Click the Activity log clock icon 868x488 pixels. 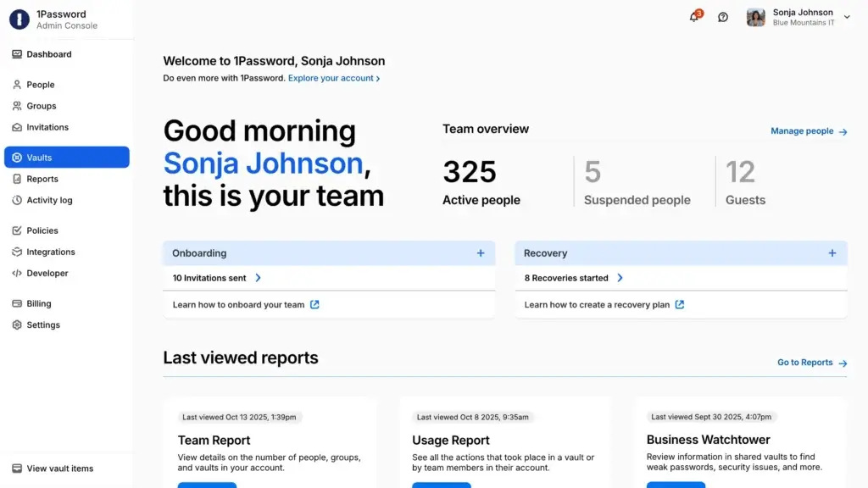[17, 200]
